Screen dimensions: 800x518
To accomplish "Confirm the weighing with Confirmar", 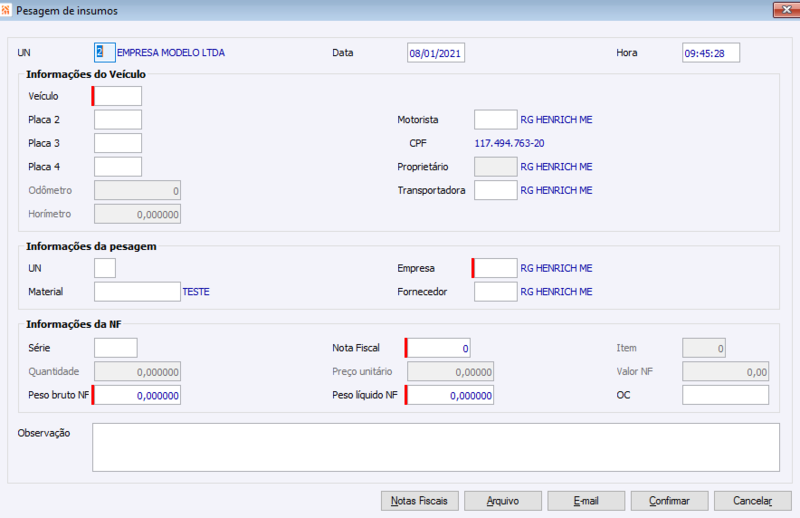I will coord(669,501).
